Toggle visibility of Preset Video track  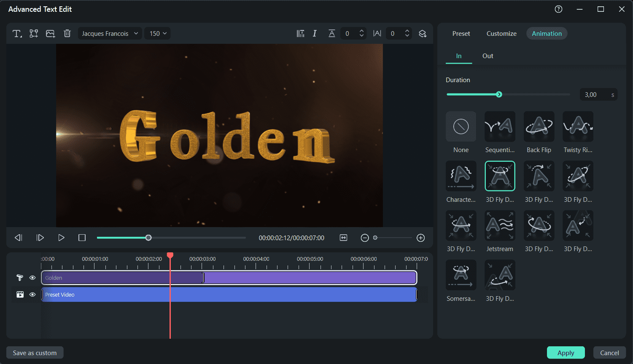(32, 294)
